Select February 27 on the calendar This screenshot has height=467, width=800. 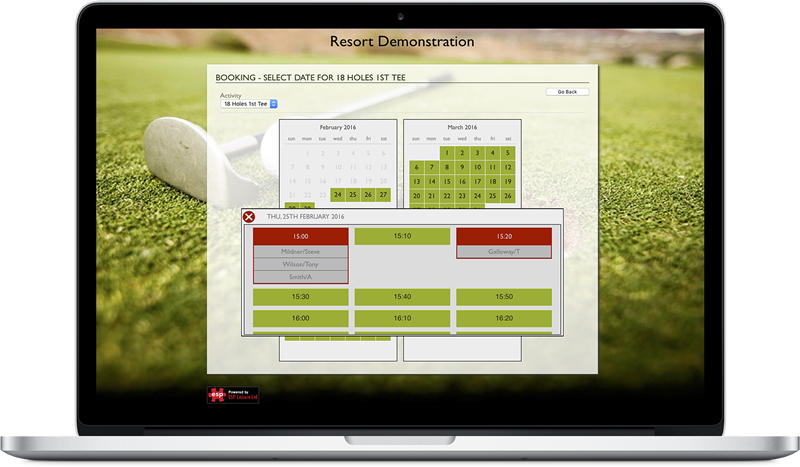coord(384,194)
